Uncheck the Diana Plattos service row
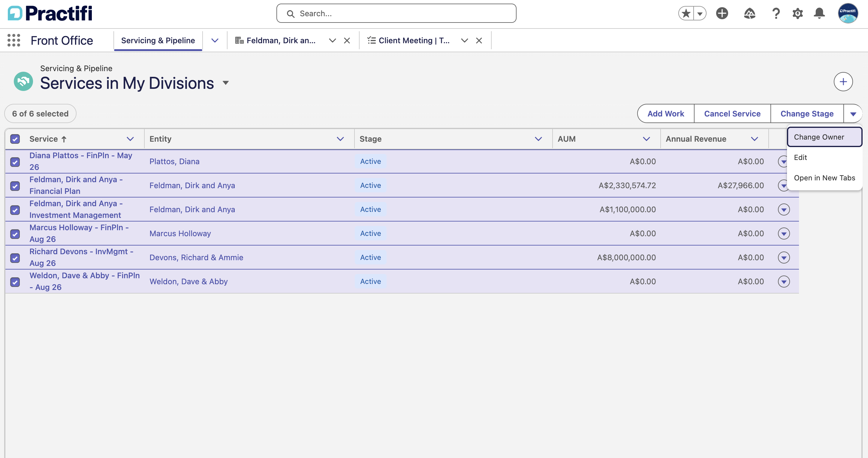This screenshot has width=868, height=458. point(15,162)
